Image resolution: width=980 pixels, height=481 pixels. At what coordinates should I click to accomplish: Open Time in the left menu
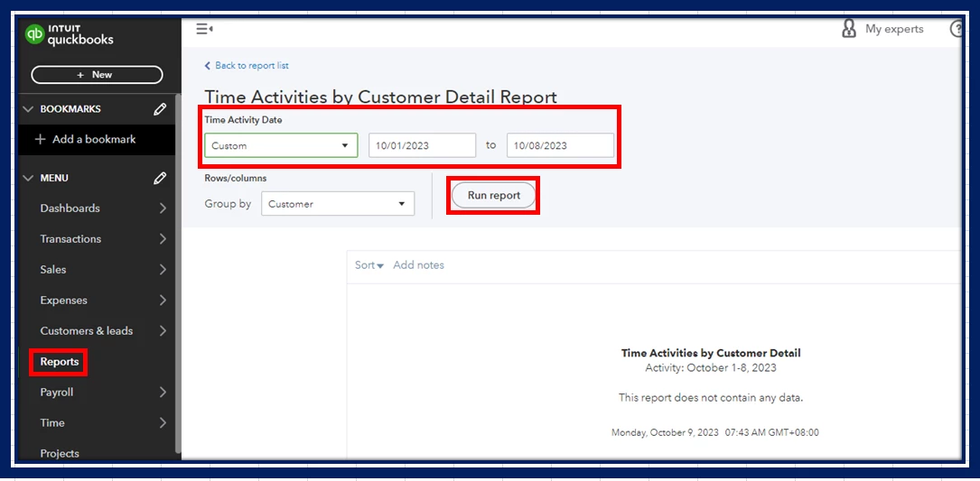point(52,423)
